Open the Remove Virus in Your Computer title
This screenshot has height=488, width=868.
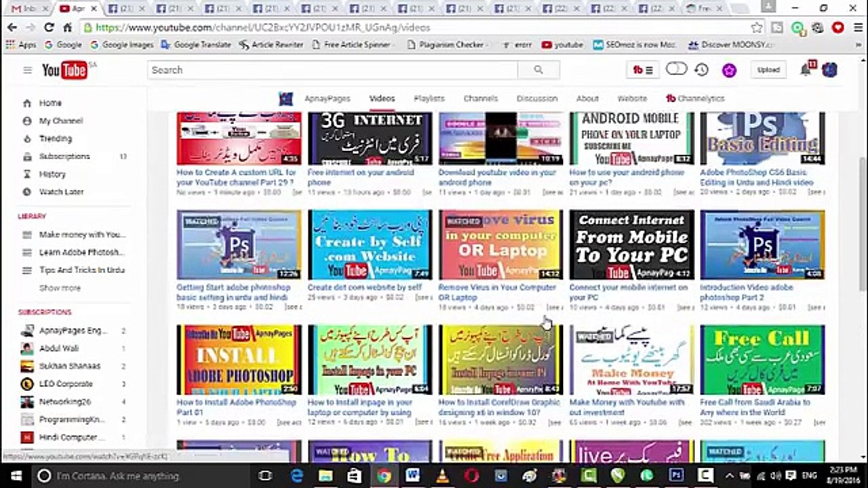click(x=497, y=292)
